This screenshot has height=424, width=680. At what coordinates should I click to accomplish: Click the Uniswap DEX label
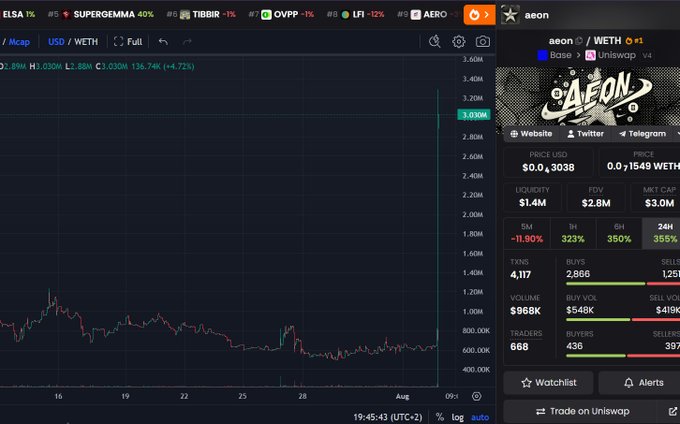pyautogui.click(x=617, y=55)
